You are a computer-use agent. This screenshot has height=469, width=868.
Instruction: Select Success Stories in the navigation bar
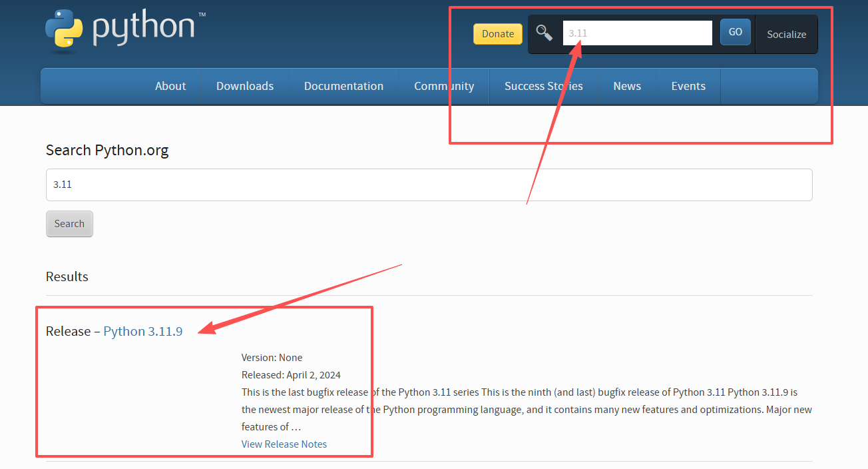tap(543, 86)
